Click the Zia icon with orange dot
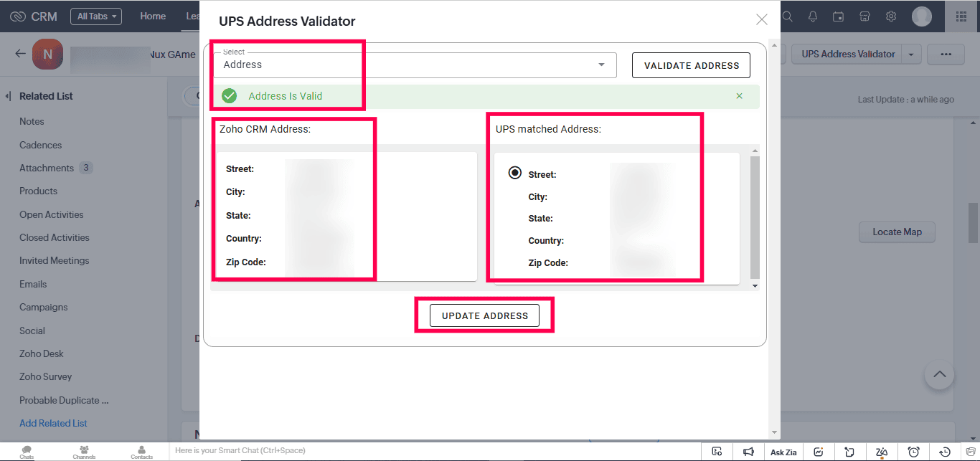This screenshot has height=461, width=980. point(882,452)
